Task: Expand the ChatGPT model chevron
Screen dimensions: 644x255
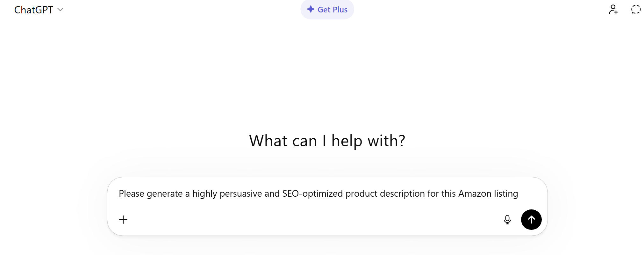Action: click(x=61, y=10)
